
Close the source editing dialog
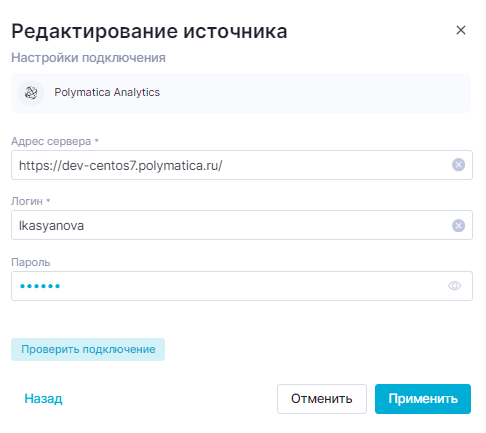[461, 30]
